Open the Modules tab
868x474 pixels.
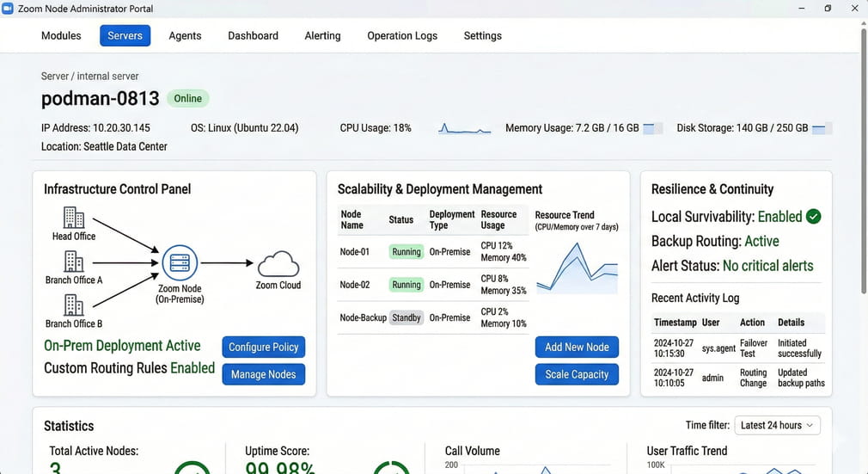pyautogui.click(x=61, y=36)
